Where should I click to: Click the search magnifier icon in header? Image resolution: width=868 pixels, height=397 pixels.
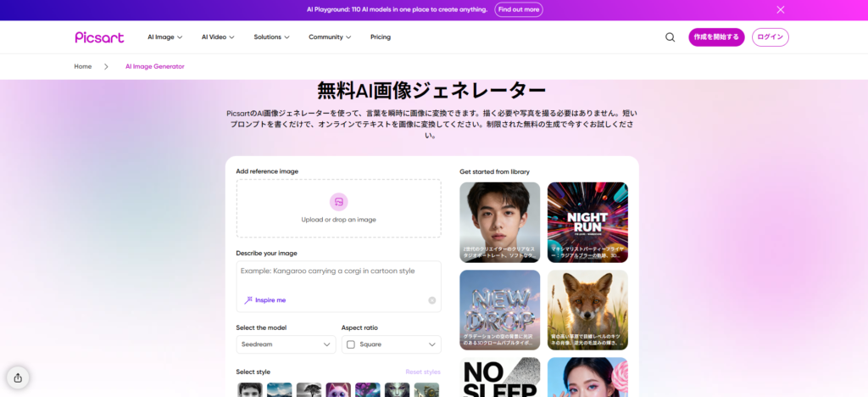670,37
